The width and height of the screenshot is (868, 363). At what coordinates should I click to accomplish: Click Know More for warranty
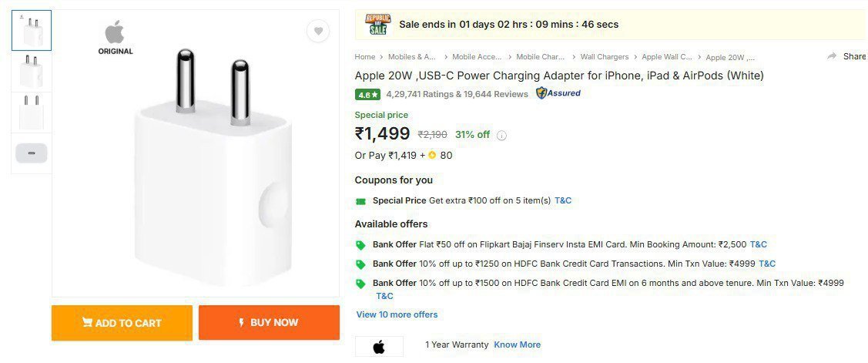pyautogui.click(x=517, y=345)
